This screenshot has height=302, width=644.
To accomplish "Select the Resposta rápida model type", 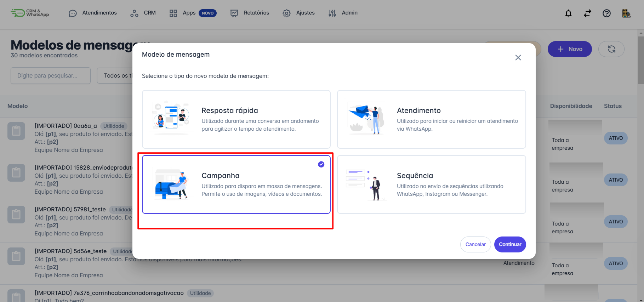I will (236, 119).
